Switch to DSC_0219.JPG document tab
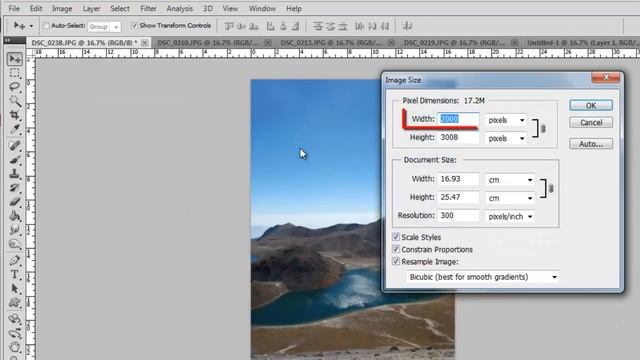640x360 pixels. (x=454, y=42)
